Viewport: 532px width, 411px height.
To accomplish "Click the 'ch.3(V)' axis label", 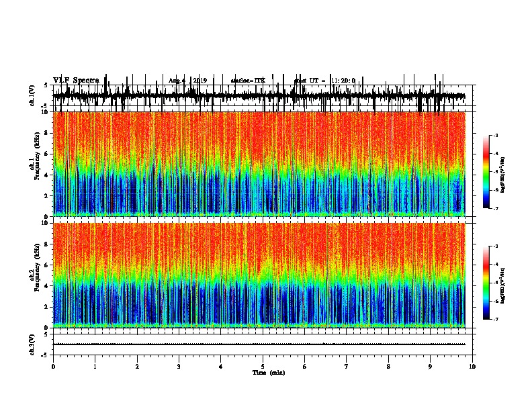I will coord(32,345).
